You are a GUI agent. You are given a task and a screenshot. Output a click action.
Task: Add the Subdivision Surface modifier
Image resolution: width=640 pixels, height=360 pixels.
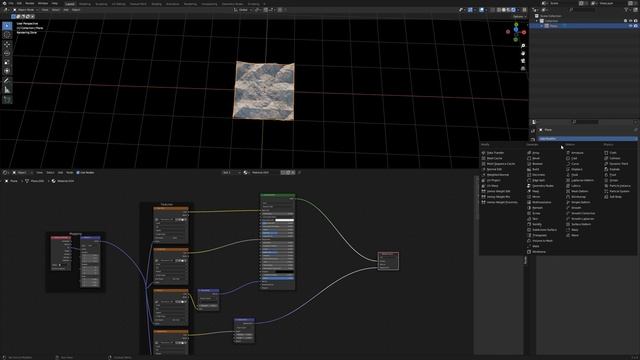542,230
